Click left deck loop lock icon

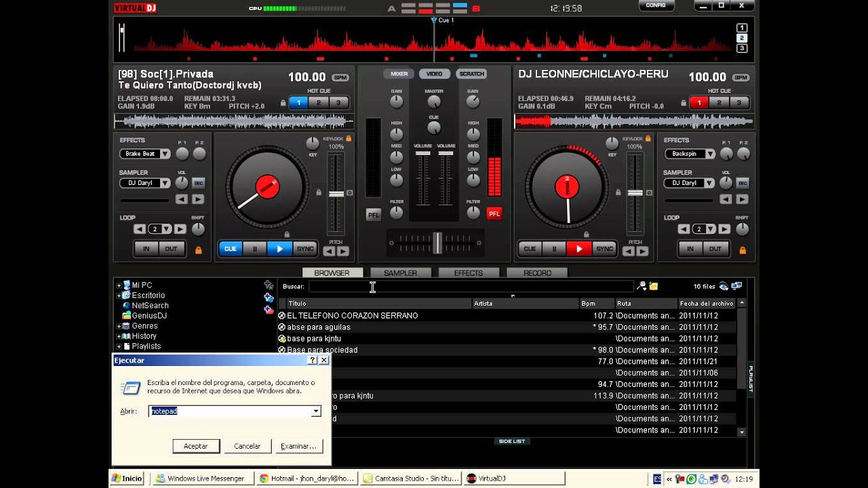[x=199, y=250]
